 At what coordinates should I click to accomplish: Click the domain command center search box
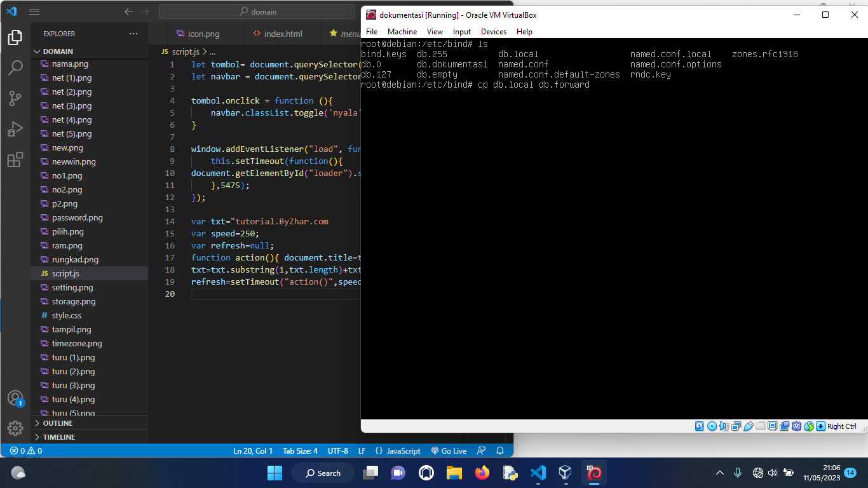(x=257, y=11)
